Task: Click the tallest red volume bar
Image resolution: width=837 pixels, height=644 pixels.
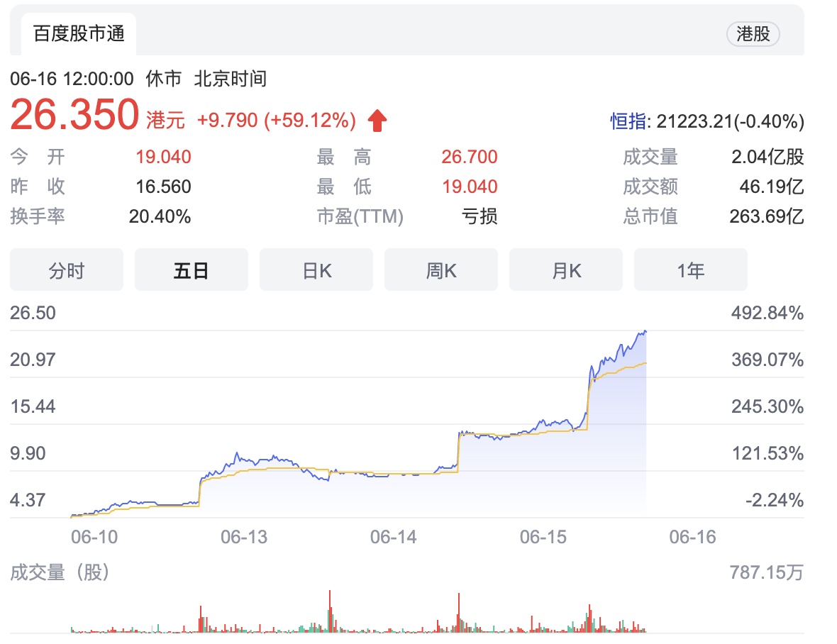Action: (330, 610)
